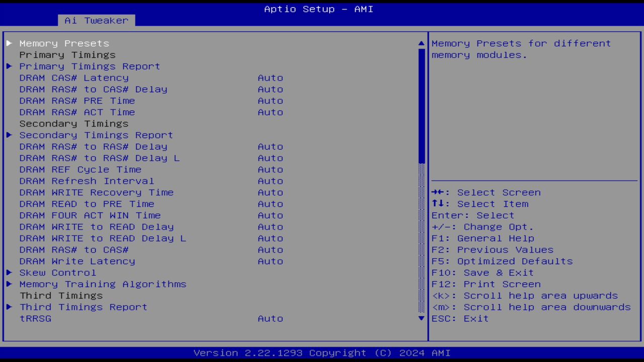Click the scroll help area upwards hint
The image size is (644, 362).
(525, 296)
